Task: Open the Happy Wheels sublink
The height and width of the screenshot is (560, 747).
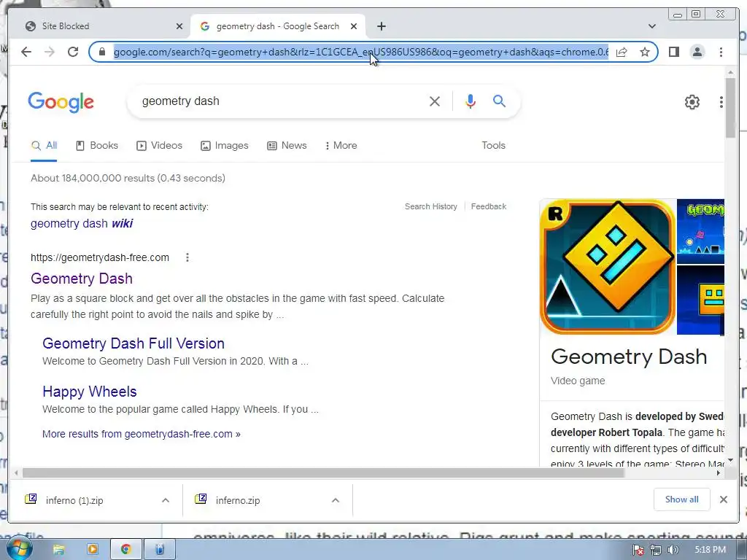Action: pos(90,392)
